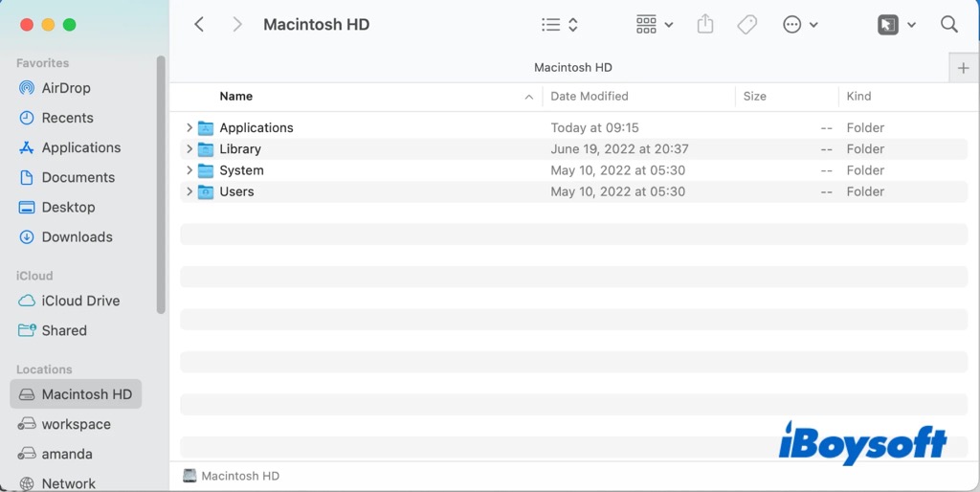Open the amanda volume in sidebar
The width and height of the screenshot is (980, 492).
(x=67, y=454)
